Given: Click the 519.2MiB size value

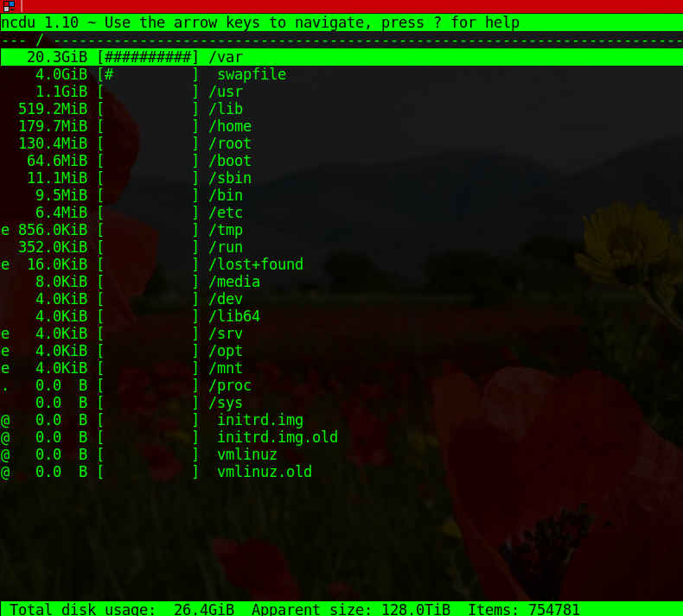Looking at the screenshot, I should pos(53,109).
